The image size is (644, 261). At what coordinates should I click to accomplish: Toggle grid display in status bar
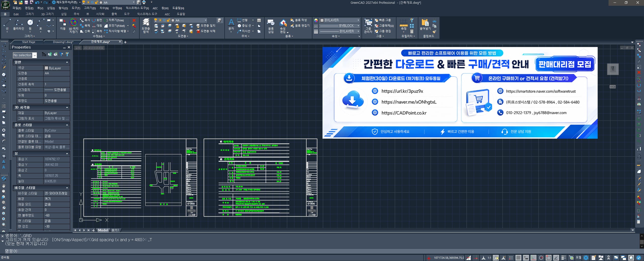(518, 258)
